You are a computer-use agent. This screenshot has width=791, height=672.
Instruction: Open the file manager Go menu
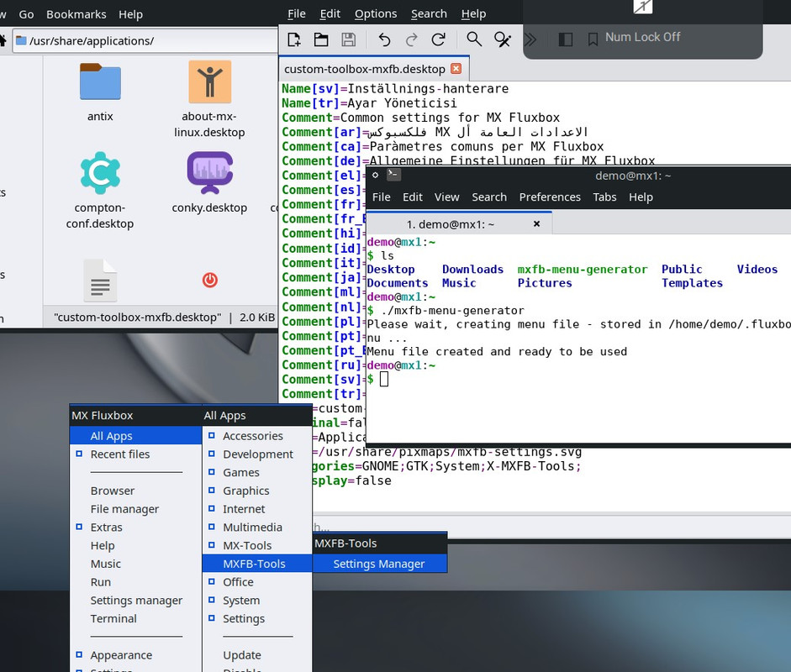26,14
